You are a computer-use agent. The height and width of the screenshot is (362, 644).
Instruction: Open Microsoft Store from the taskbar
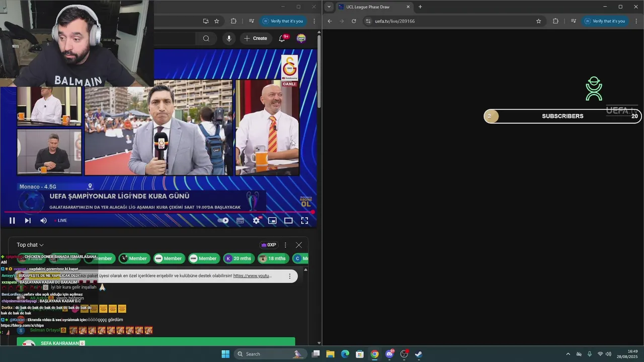[360, 354]
